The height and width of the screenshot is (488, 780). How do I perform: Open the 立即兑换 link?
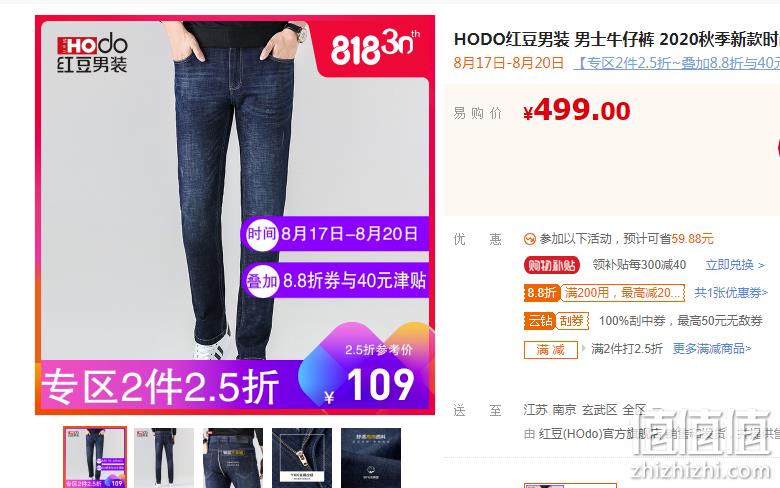click(735, 265)
